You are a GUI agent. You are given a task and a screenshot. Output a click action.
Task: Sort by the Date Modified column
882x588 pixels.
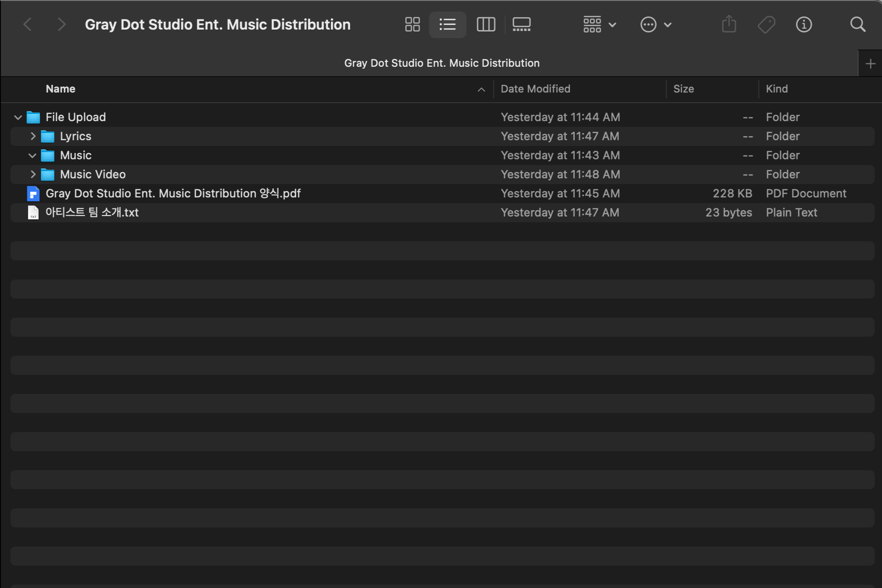pos(535,89)
